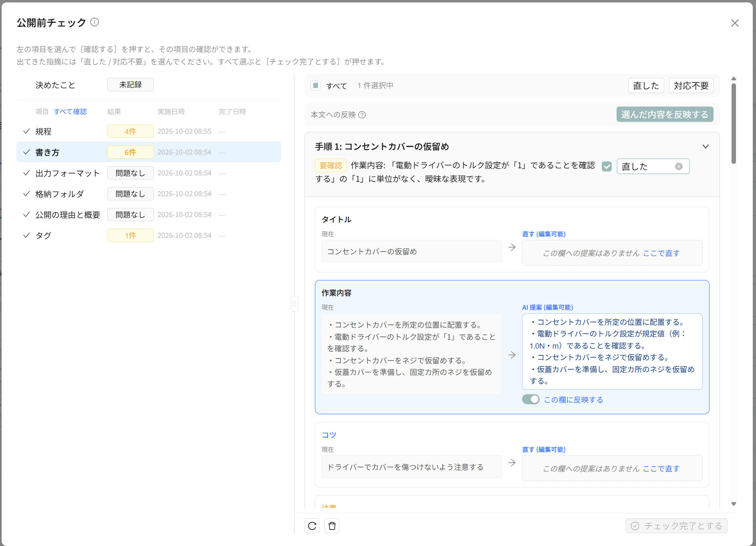
Task: Click the top 直した bulk button
Action: coord(646,85)
